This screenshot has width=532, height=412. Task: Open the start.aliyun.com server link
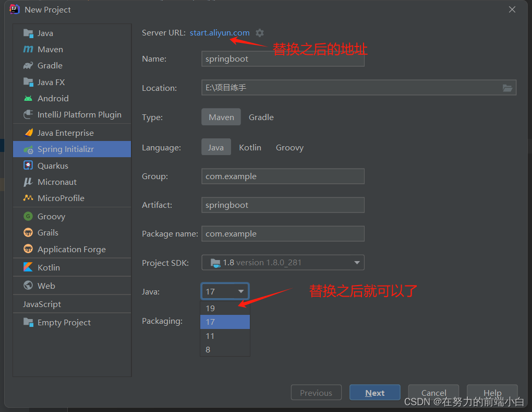[x=220, y=32]
